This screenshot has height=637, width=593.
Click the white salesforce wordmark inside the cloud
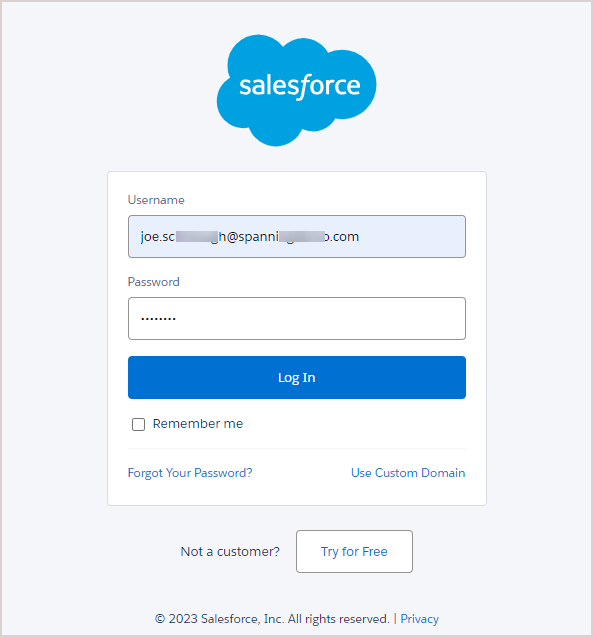(300, 87)
